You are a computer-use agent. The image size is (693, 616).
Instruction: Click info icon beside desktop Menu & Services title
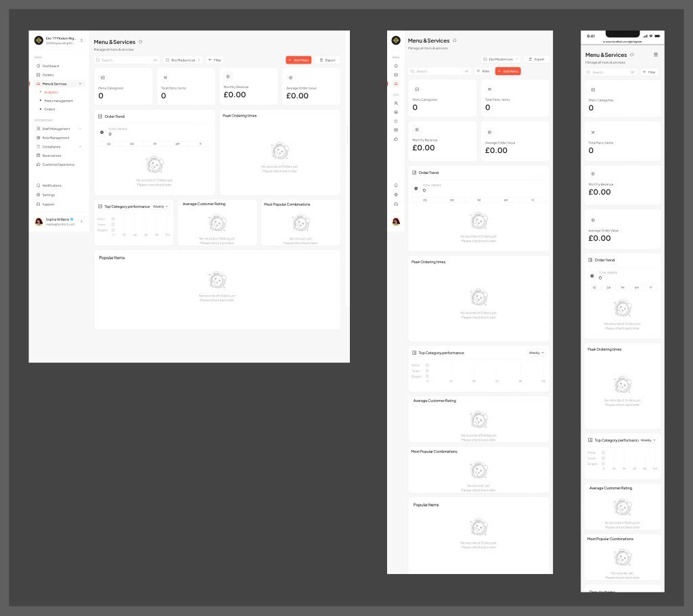click(141, 41)
